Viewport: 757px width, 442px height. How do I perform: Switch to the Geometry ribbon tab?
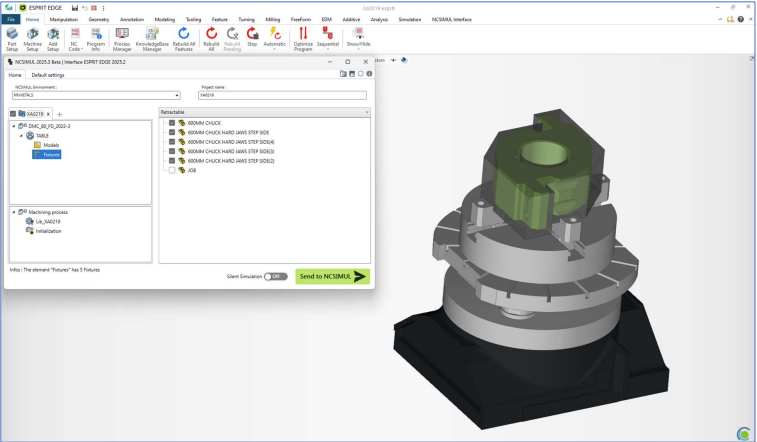99,19
